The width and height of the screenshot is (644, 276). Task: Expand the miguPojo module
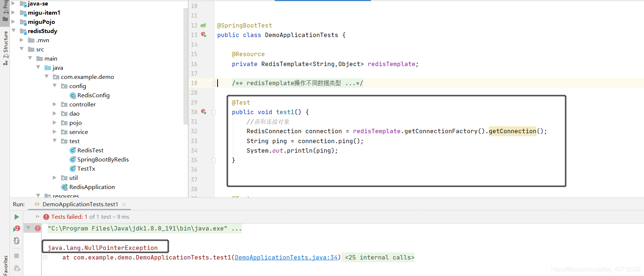pos(14,22)
